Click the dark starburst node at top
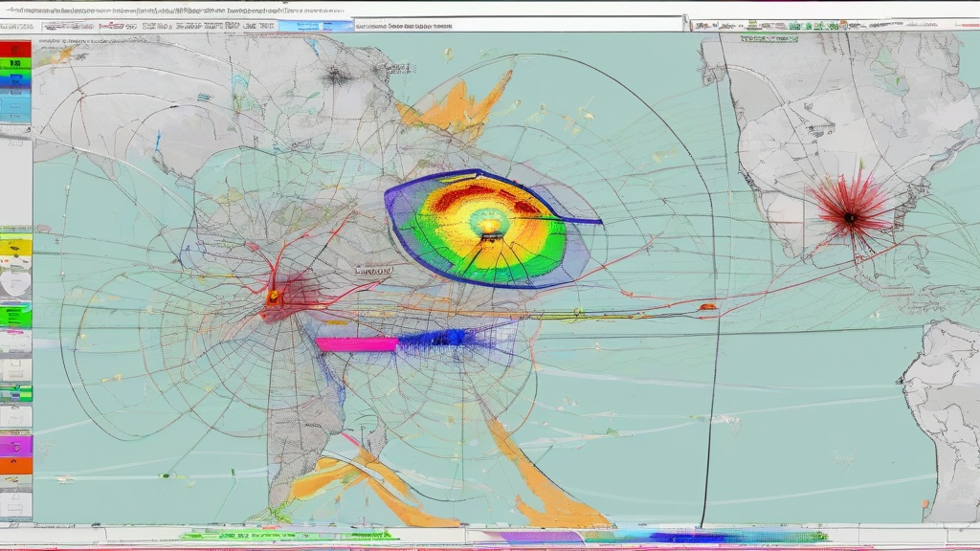Viewport: 980px width, 551px height. 337,77
